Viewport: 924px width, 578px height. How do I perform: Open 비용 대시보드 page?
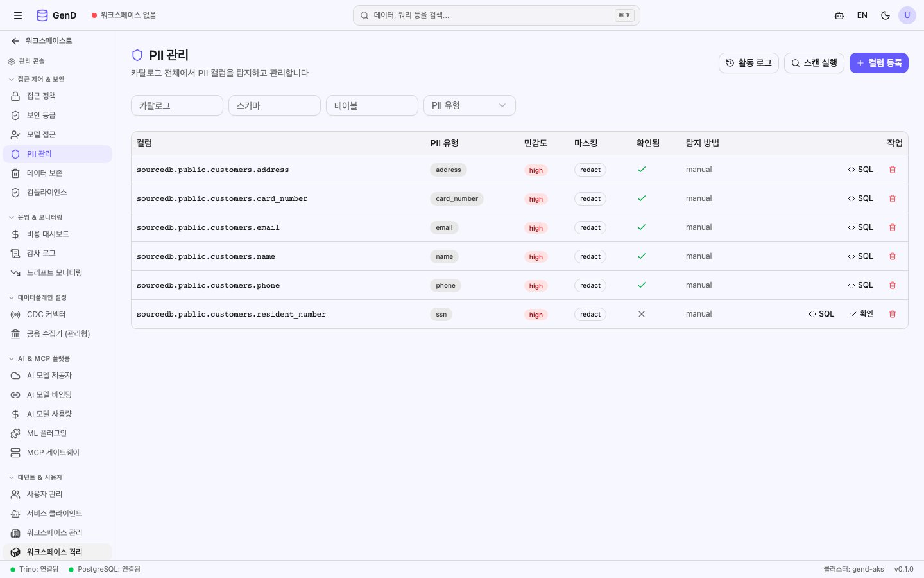[x=58, y=234]
